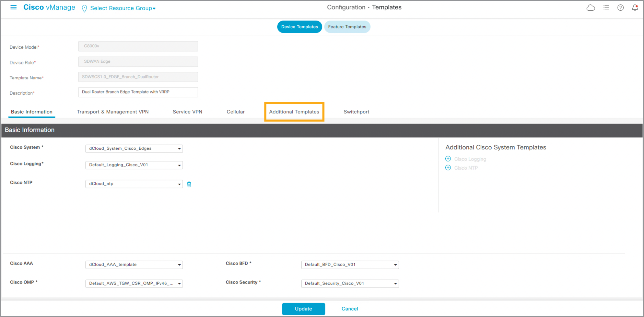This screenshot has height=317, width=644.
Task: Select Transport & Management VPN tab
Action: (x=113, y=112)
